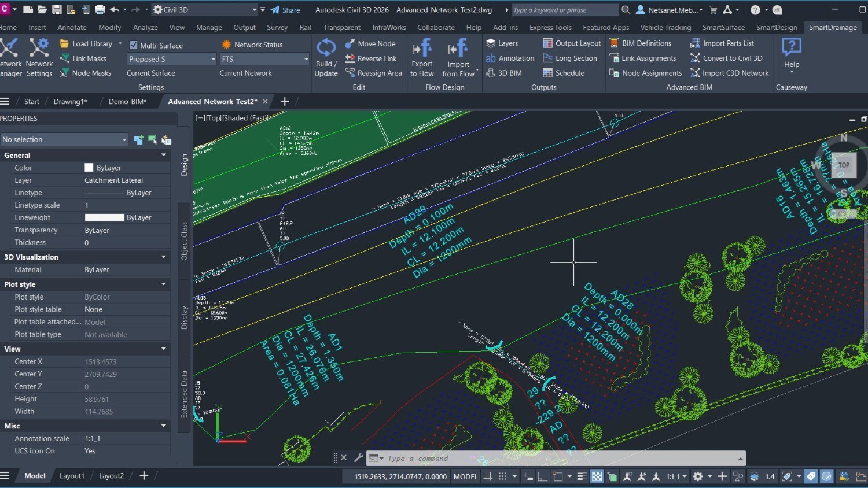Click the Color ByLayer swatch

click(x=89, y=168)
